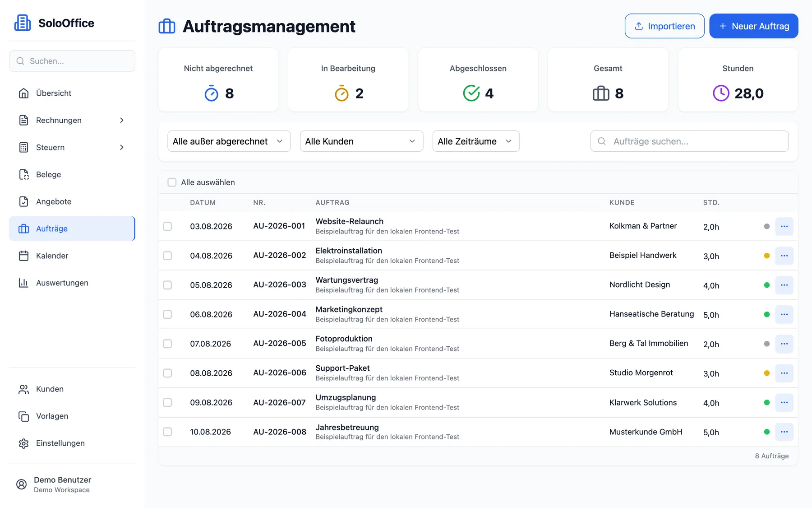Focus the Aufträge suchen field
Screen dimensions: 812x508
(x=689, y=141)
